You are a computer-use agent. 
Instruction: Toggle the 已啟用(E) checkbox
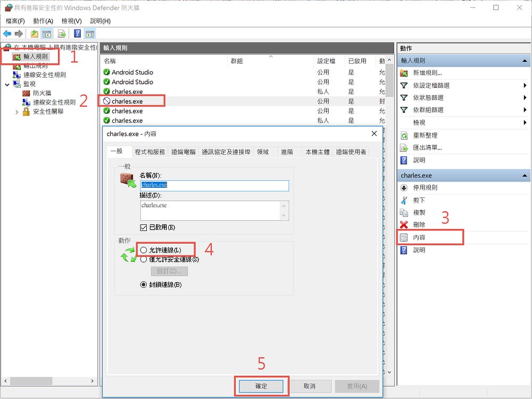144,227
